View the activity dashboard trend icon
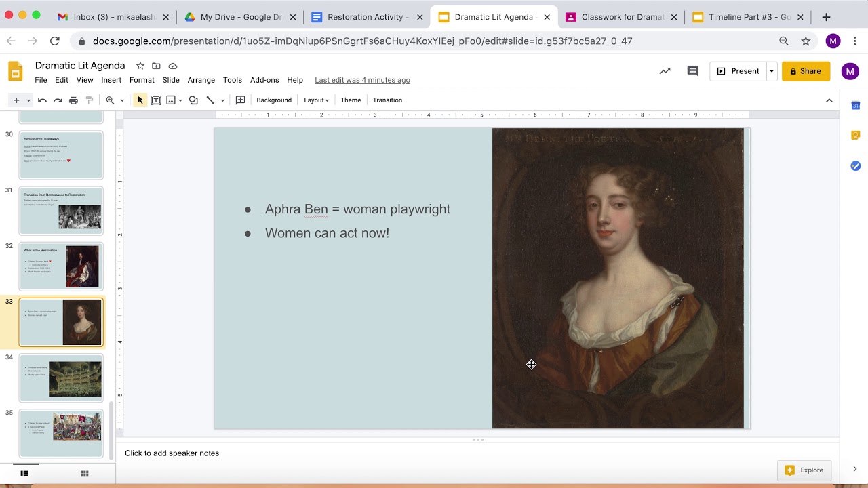The width and height of the screenshot is (868, 488). click(x=665, y=71)
